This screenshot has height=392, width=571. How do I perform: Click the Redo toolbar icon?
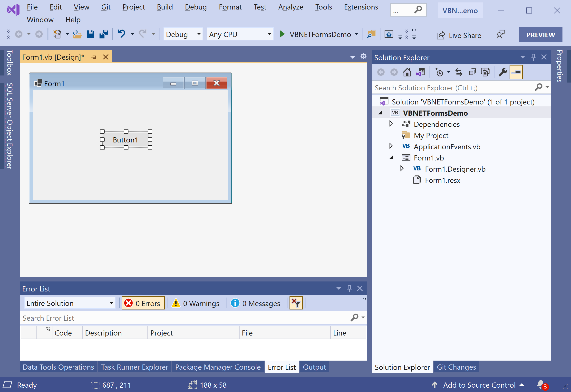(x=141, y=34)
